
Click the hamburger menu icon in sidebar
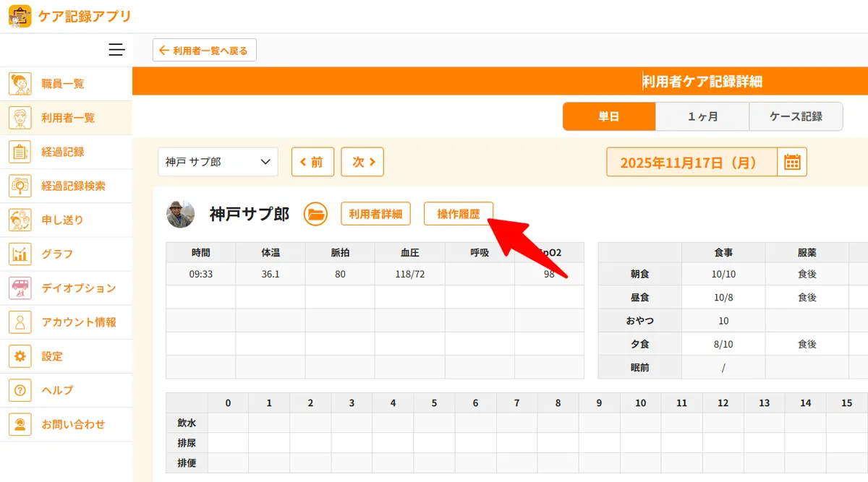116,50
